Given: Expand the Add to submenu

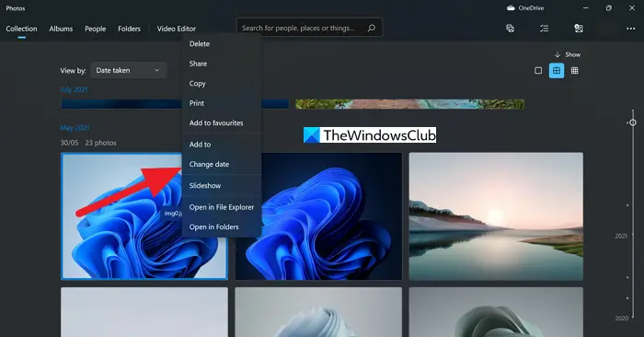Looking at the screenshot, I should coord(222,145).
